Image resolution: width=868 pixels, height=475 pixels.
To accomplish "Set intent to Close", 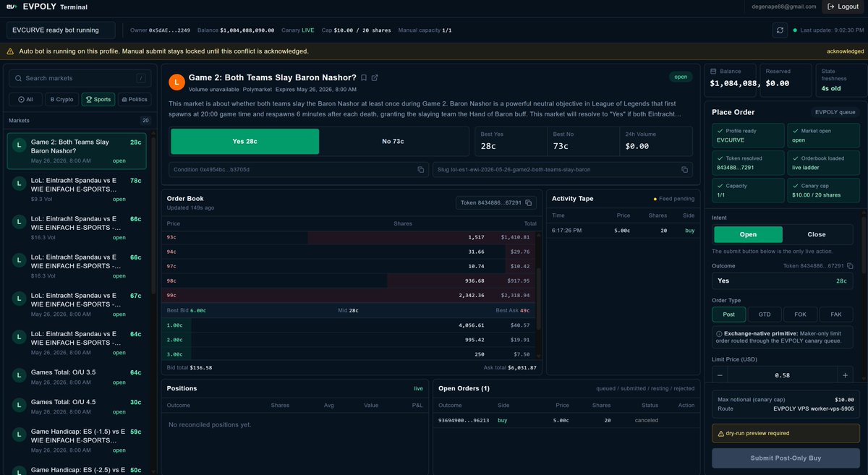I will 817,234.
